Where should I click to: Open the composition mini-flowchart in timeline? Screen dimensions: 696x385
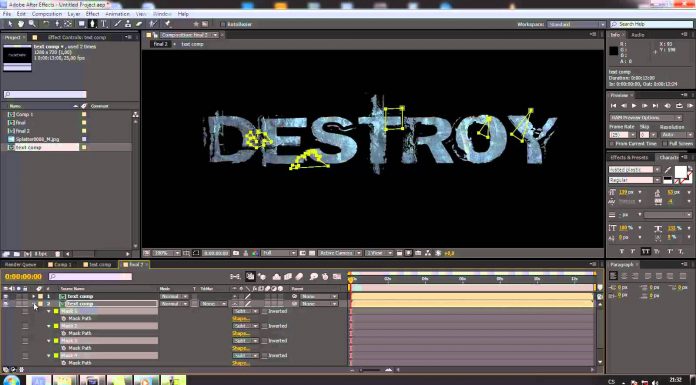[235, 277]
